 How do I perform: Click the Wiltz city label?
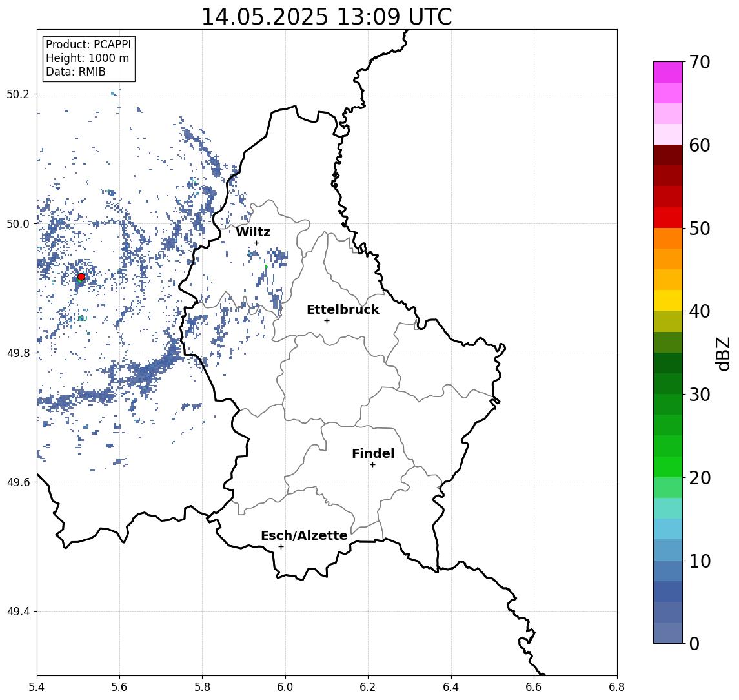253,232
